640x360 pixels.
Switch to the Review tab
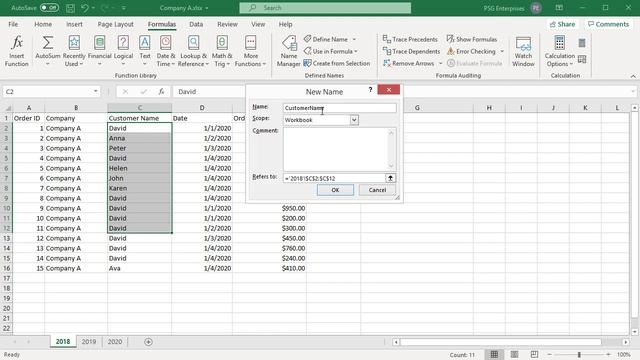point(227,24)
